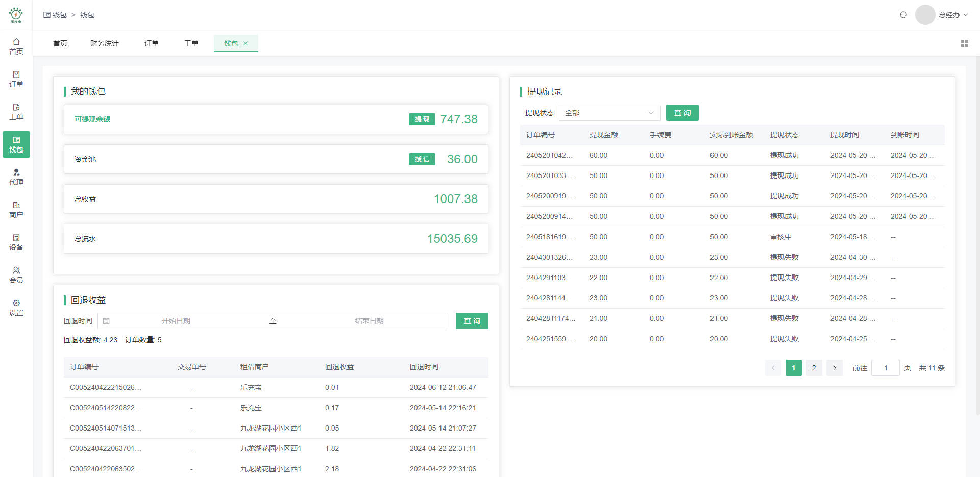Viewport: 980px width, 477px height.
Task: Switch to 订单 tab
Action: point(152,43)
